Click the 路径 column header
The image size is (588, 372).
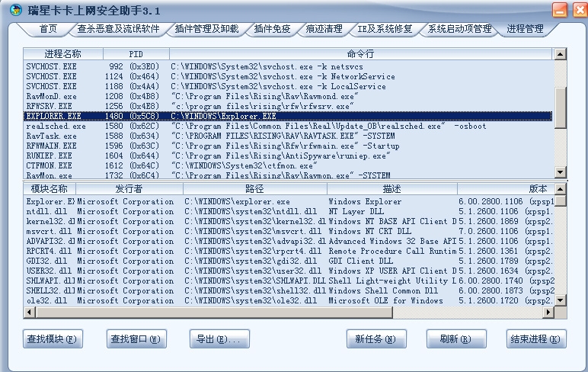pos(255,189)
